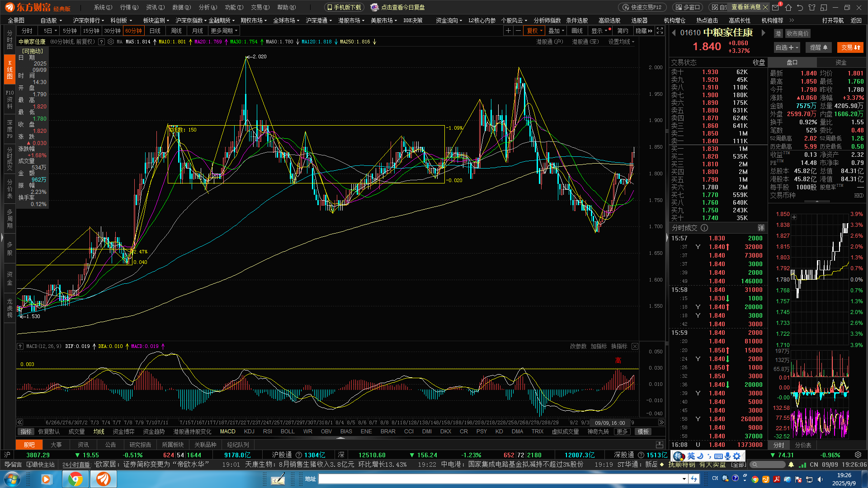
Task: Expand the 设置均线 dropdown
Action: pos(621,42)
